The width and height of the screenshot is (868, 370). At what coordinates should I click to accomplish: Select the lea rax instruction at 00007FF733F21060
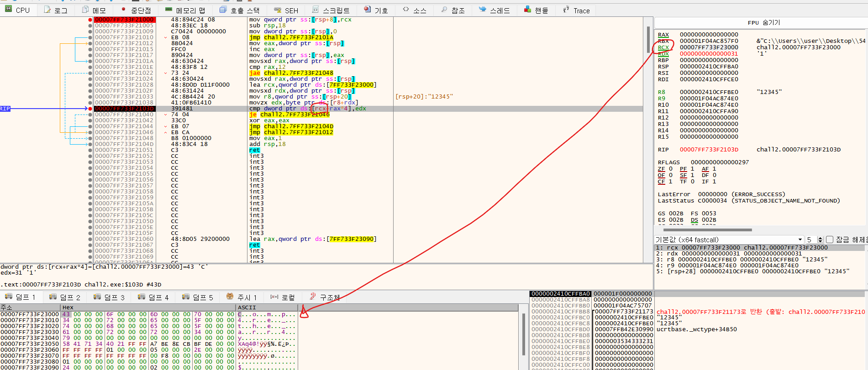tap(313, 239)
